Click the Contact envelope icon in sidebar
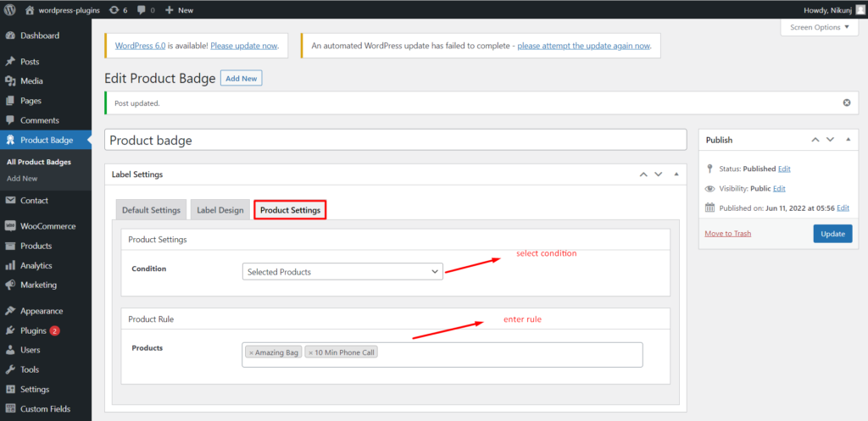The width and height of the screenshot is (868, 421). [x=10, y=200]
